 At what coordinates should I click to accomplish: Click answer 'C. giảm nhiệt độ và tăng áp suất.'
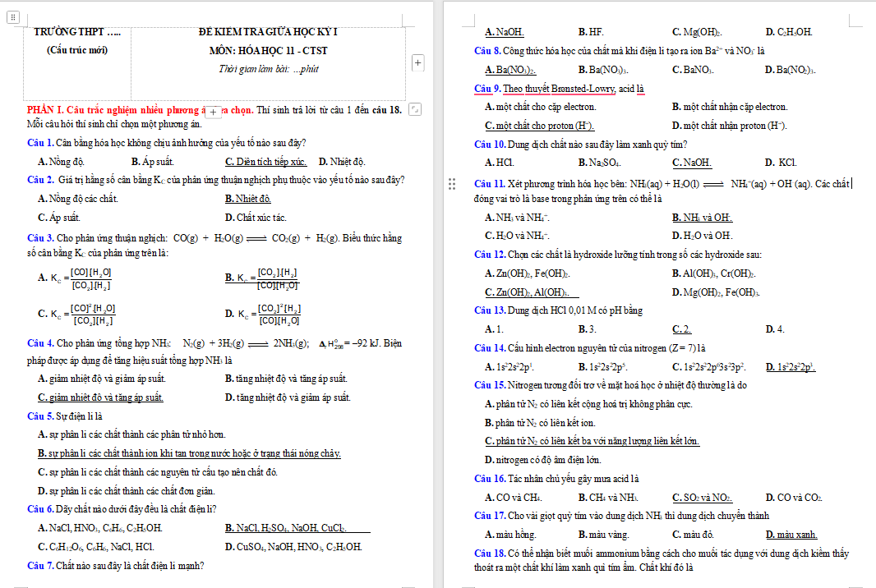click(100, 397)
